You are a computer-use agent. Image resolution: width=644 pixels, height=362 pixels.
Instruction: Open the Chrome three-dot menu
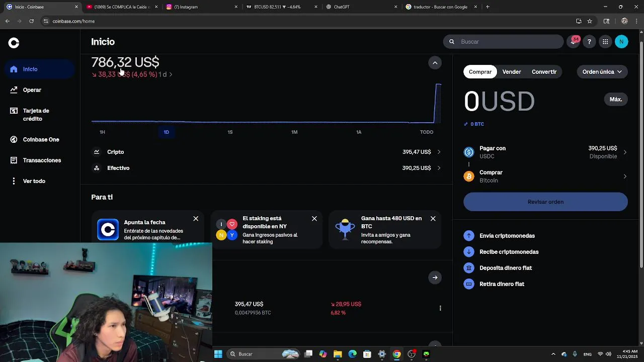[637, 21]
